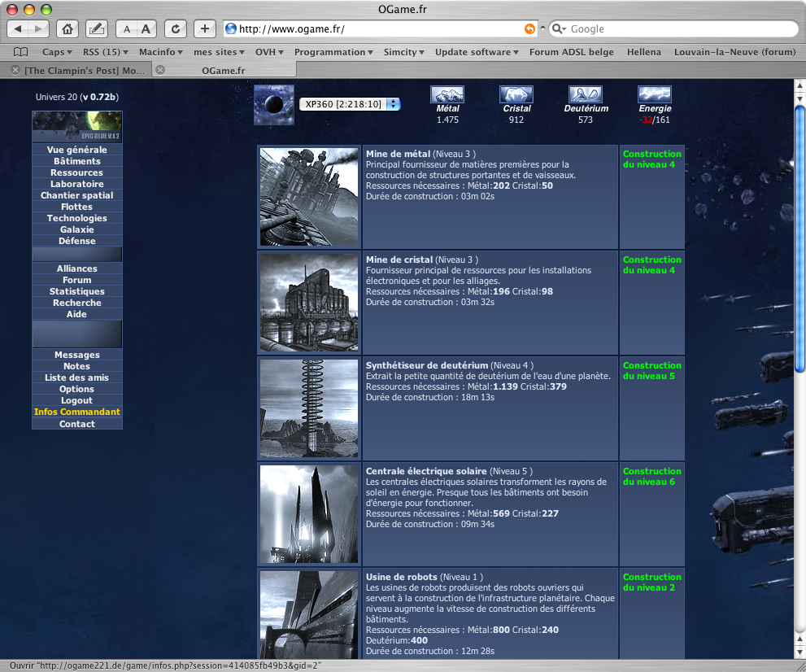Open the planet selector XP360 dropdown
The height and width of the screenshot is (672, 806).
(350, 104)
